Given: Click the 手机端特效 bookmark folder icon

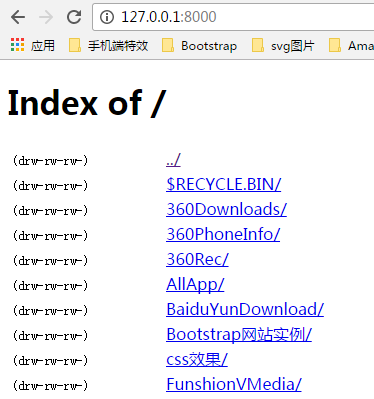Looking at the screenshot, I should tap(75, 45).
